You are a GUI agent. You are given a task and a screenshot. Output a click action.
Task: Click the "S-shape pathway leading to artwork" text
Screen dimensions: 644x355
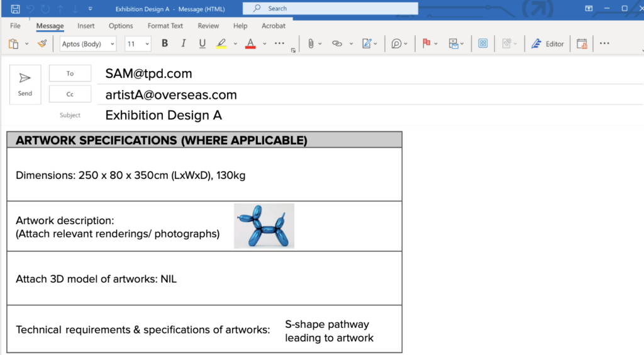pyautogui.click(x=330, y=330)
